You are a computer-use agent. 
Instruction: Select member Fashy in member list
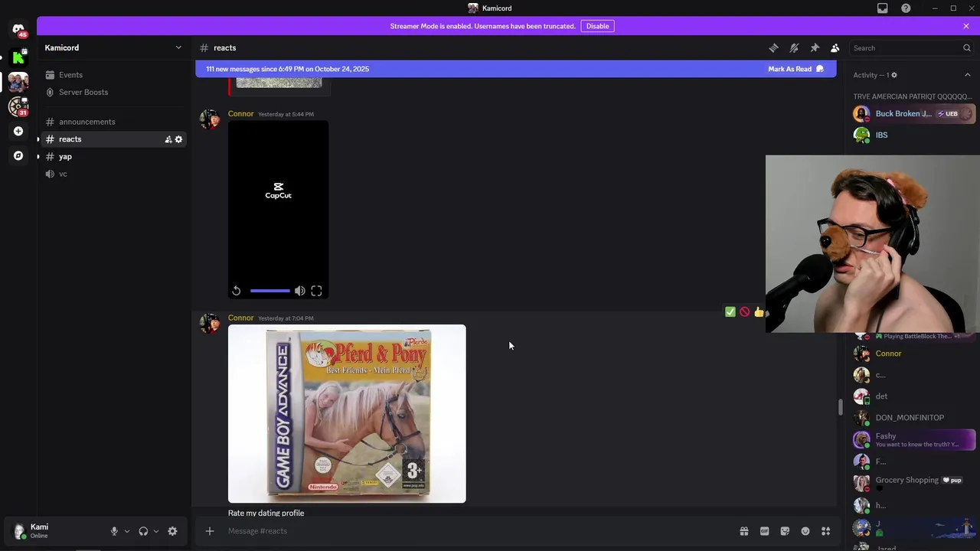pyautogui.click(x=914, y=439)
